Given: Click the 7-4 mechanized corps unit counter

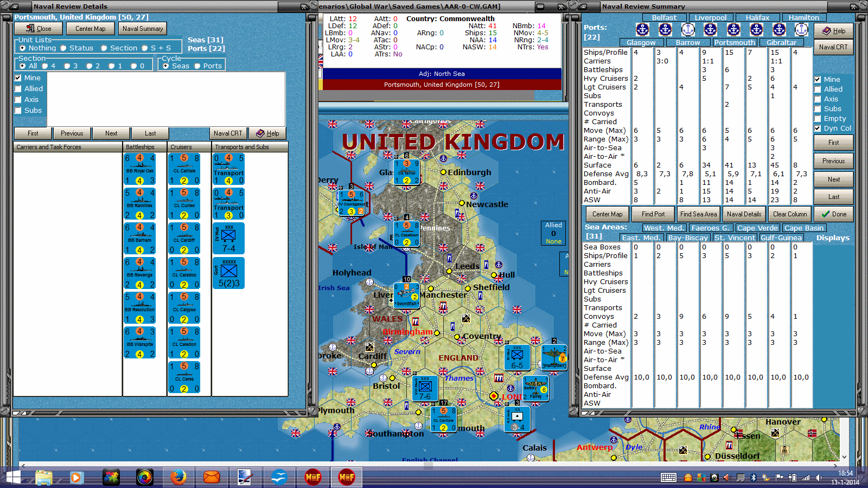Looking at the screenshot, I should pyautogui.click(x=228, y=239).
